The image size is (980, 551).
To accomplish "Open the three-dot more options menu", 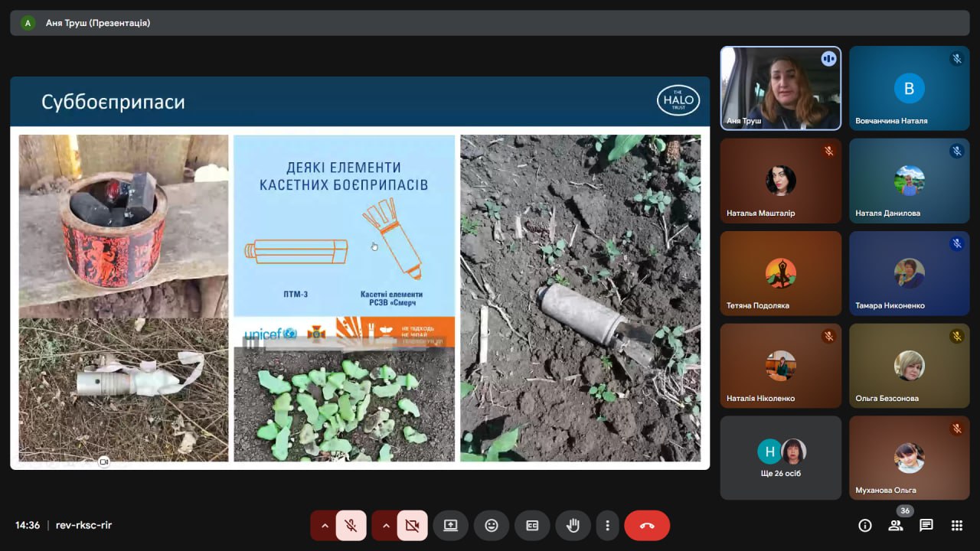I will click(x=607, y=526).
